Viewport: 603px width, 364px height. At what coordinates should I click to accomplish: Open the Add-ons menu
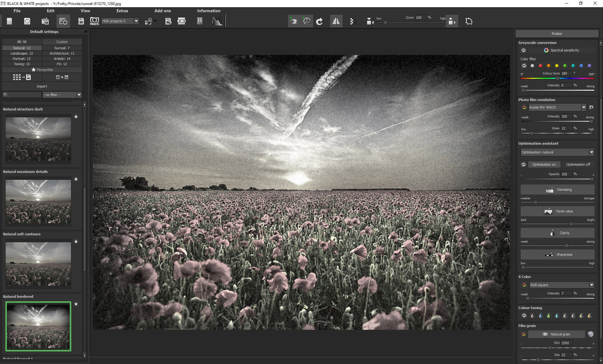pyautogui.click(x=163, y=11)
